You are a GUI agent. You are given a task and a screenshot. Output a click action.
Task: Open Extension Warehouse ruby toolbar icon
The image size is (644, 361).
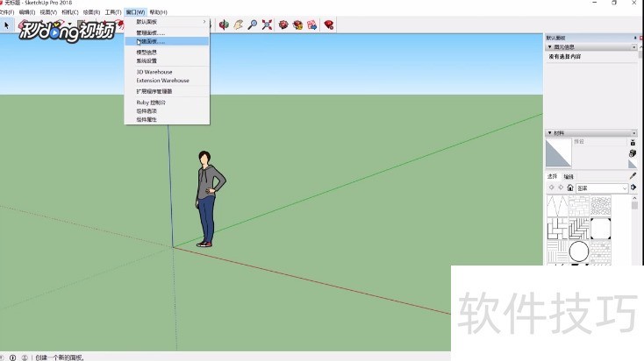point(328,25)
